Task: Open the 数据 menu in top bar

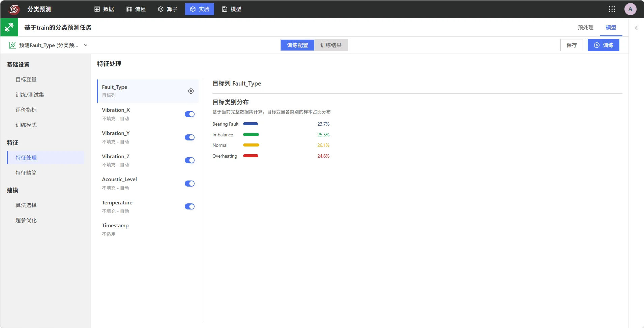Action: click(x=104, y=9)
